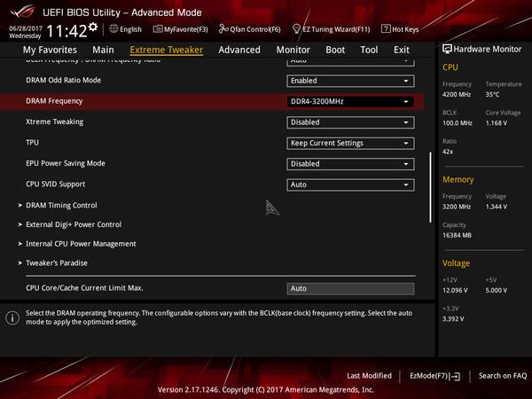Image resolution: width=532 pixels, height=399 pixels.
Task: Open MyFavorite(F3) button
Action: pyautogui.click(x=181, y=29)
